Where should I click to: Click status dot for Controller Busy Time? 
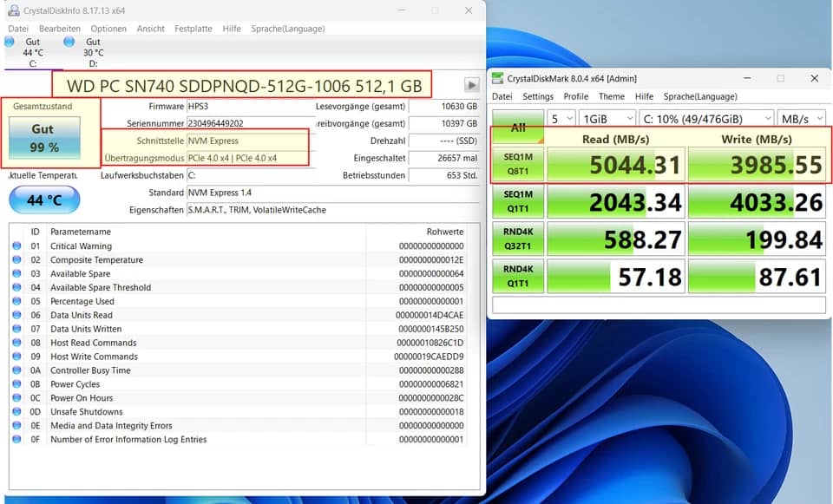[x=16, y=370]
